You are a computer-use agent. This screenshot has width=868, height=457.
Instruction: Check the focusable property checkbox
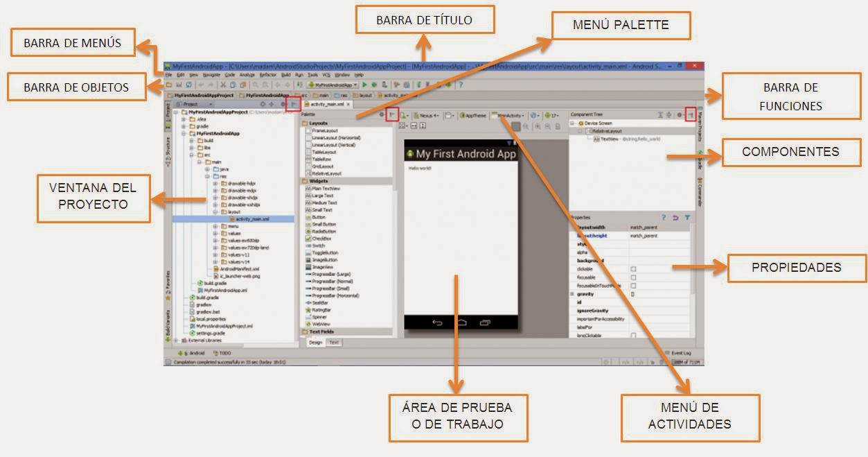pyautogui.click(x=633, y=277)
